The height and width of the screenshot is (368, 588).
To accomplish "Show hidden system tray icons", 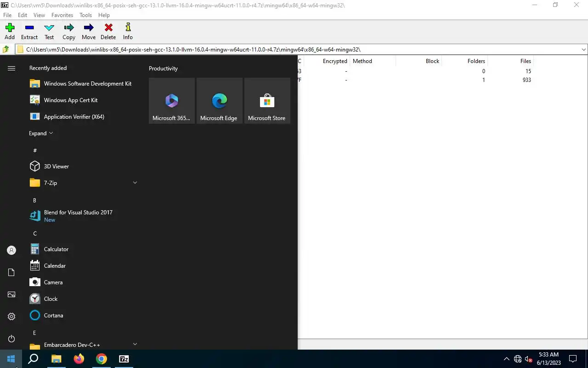I will pyautogui.click(x=506, y=359).
